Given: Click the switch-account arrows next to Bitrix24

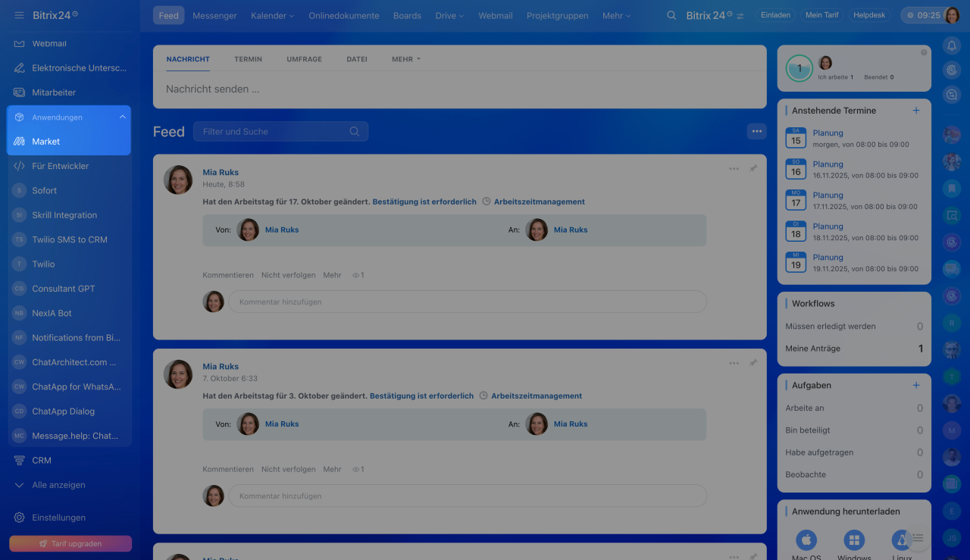Looking at the screenshot, I should pos(740,16).
